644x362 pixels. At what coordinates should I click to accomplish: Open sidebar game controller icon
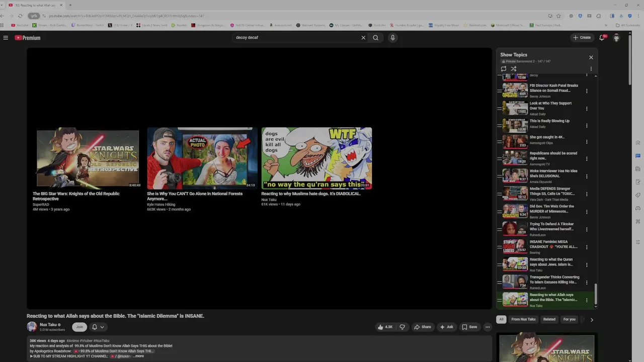(x=638, y=208)
